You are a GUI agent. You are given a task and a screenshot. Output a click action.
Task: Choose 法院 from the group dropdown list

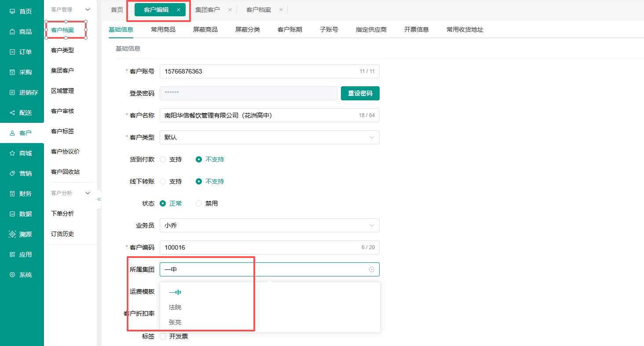coord(270,307)
